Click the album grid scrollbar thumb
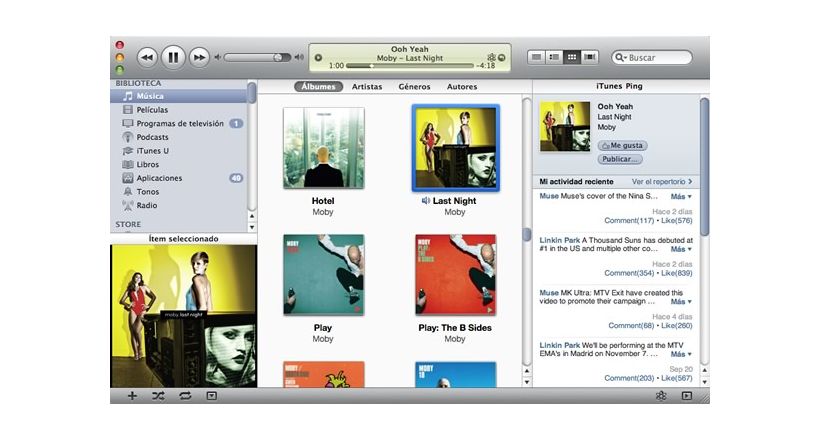Screen dimensions: 820x440 [x=527, y=234]
